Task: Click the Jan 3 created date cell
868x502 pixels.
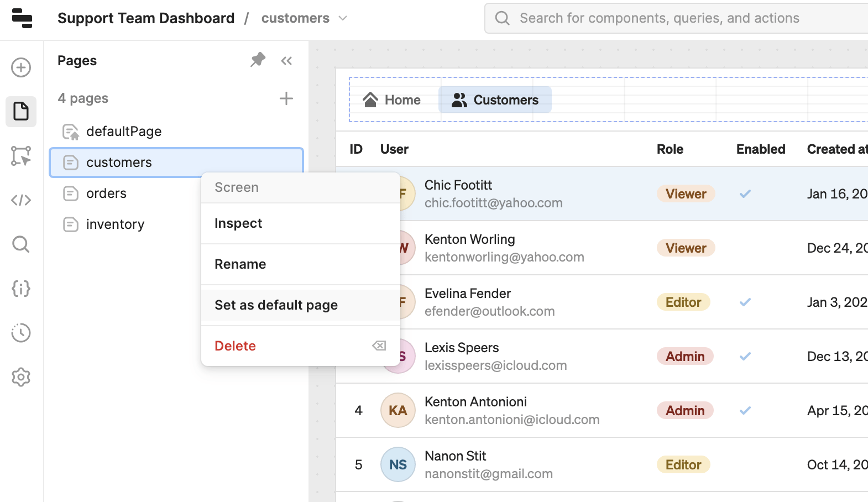Action: (x=837, y=302)
